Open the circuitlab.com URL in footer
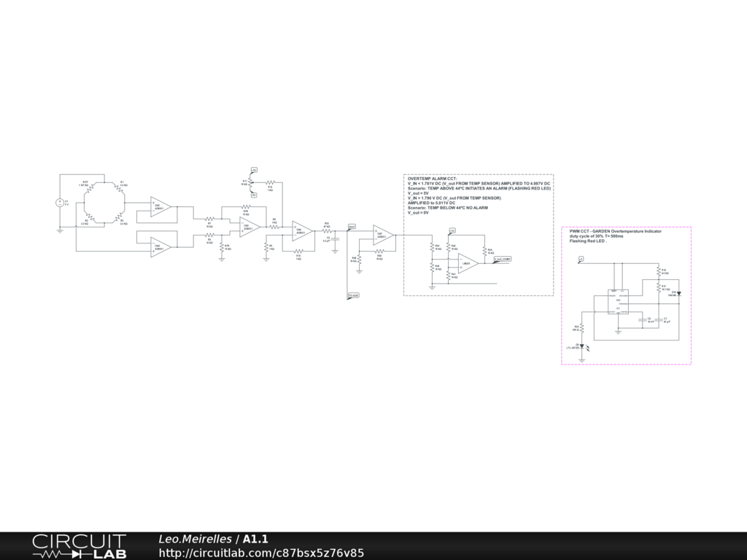This screenshot has width=747, height=560. 260,553
